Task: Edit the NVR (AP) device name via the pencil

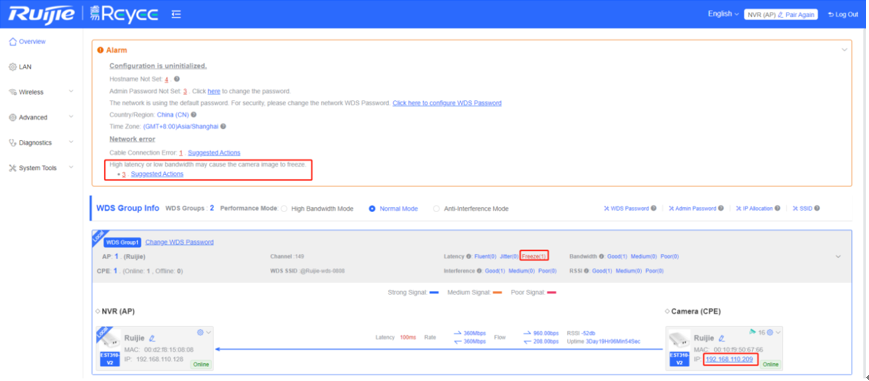Action: pos(152,338)
